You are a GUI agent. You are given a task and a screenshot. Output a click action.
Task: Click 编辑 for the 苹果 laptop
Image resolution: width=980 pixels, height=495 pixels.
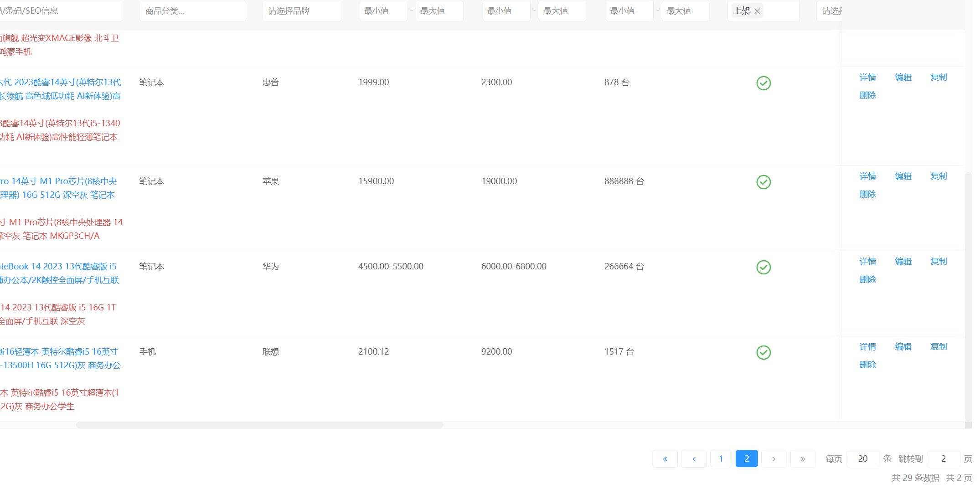click(x=903, y=176)
